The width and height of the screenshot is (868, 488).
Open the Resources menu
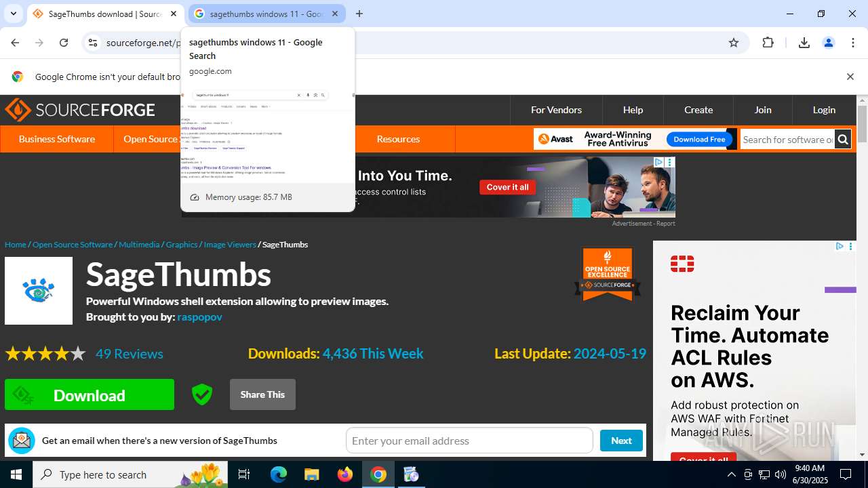(x=398, y=139)
